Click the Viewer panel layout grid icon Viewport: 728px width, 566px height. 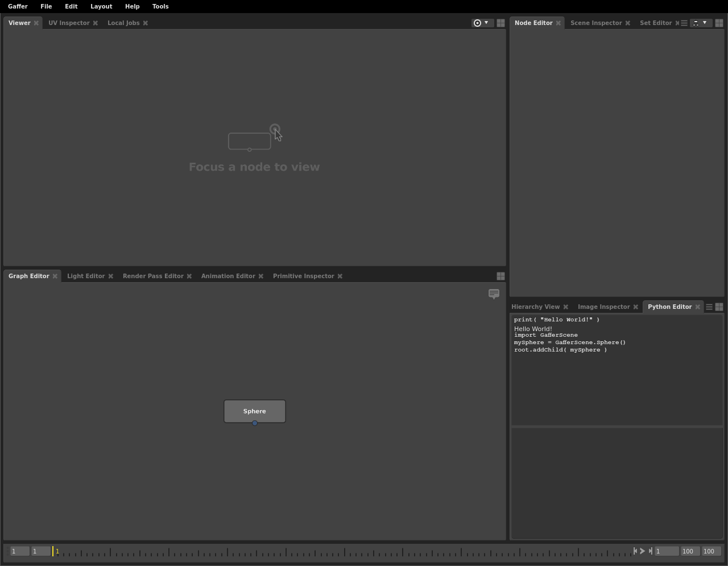(x=500, y=23)
